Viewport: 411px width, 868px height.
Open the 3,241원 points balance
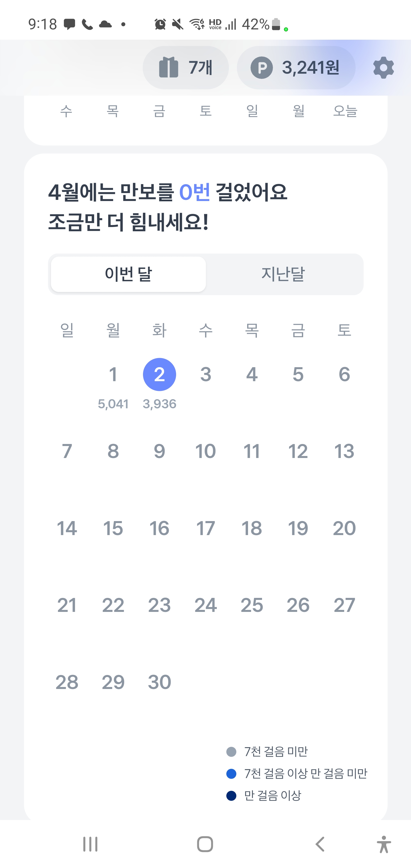click(310, 68)
